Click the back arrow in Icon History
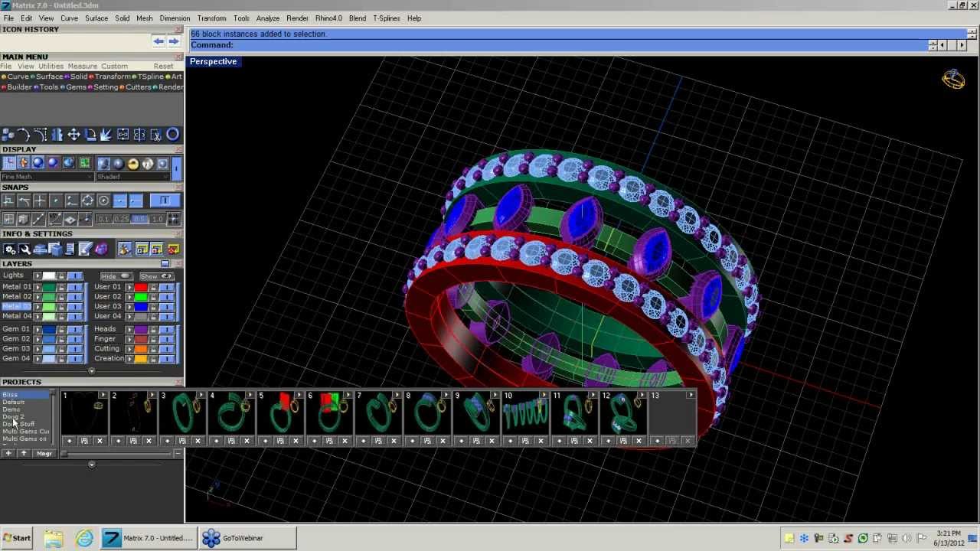Viewport: 980px width, 551px height. [x=158, y=41]
